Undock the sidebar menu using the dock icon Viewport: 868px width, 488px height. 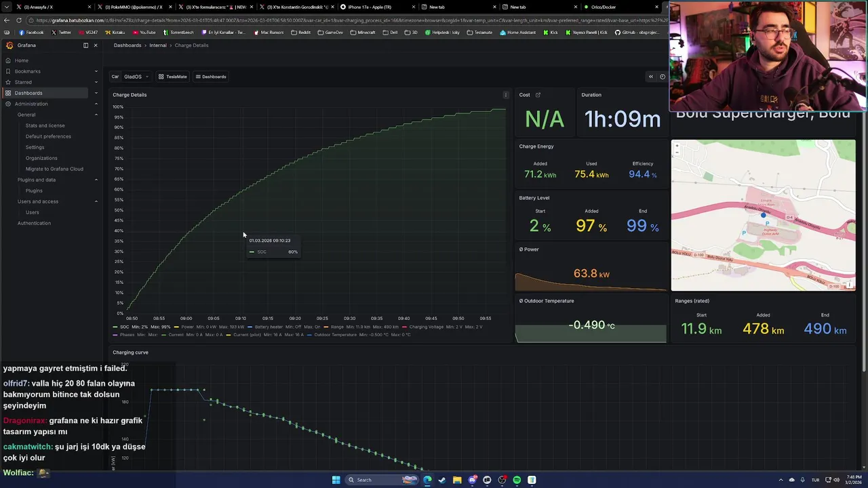click(85, 45)
